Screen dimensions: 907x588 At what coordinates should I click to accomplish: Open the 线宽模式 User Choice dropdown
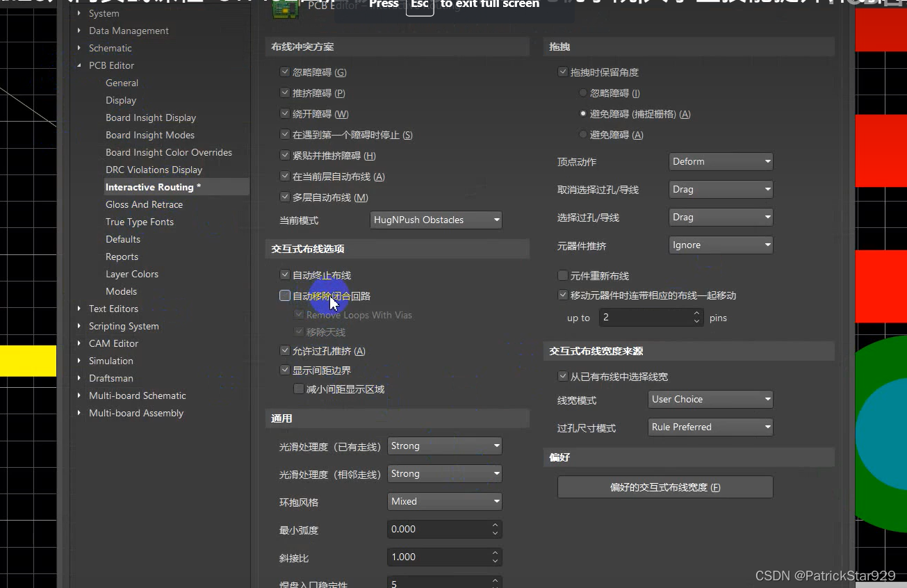coord(710,399)
